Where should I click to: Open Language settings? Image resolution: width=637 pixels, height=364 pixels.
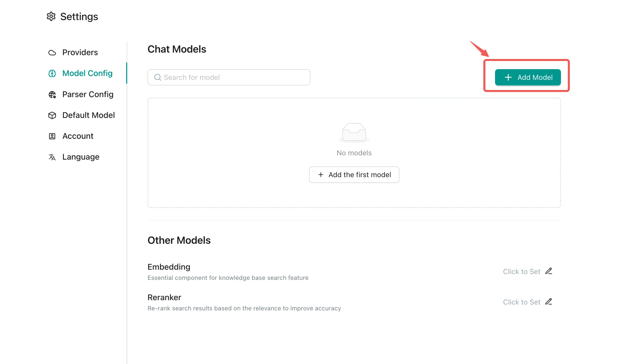pyautogui.click(x=81, y=157)
